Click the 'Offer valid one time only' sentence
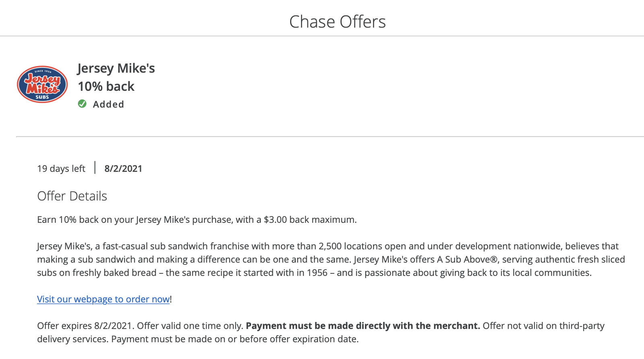This screenshot has width=644, height=359. tap(190, 326)
